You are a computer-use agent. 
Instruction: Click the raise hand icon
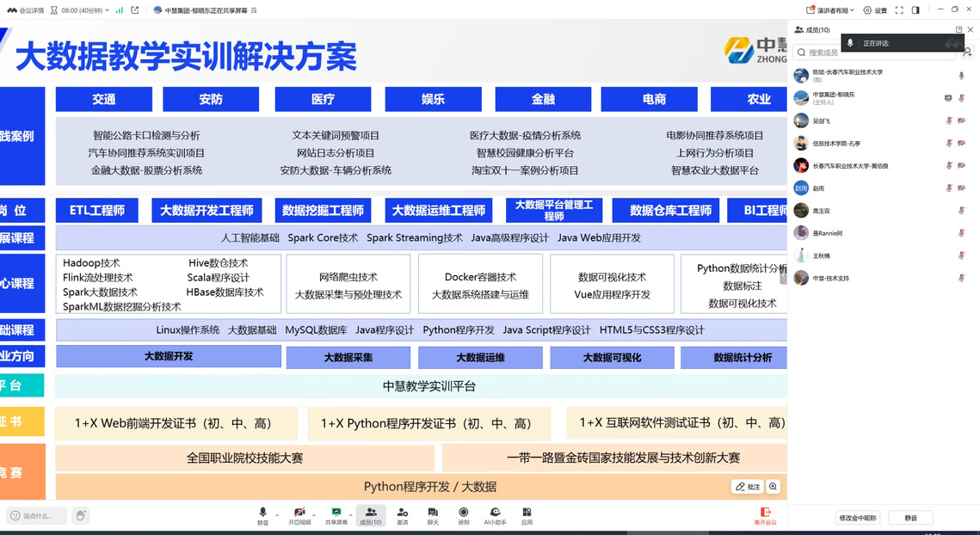(81, 515)
